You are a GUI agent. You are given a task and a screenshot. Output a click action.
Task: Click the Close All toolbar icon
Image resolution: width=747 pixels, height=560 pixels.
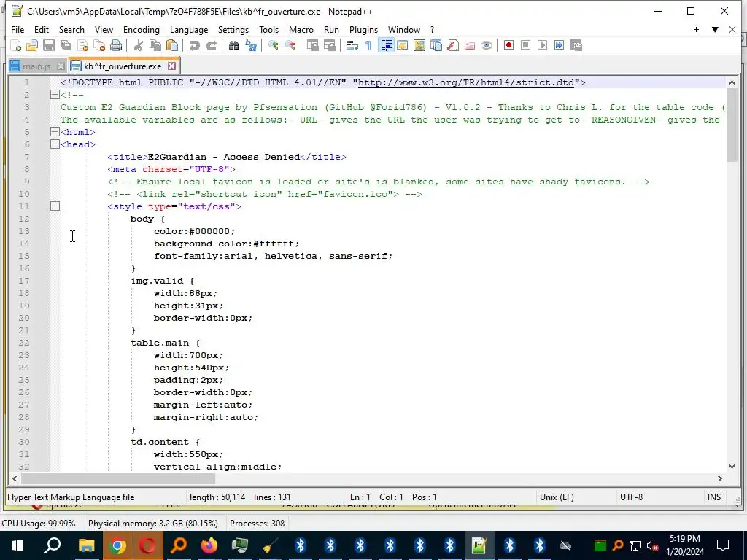(x=99, y=45)
